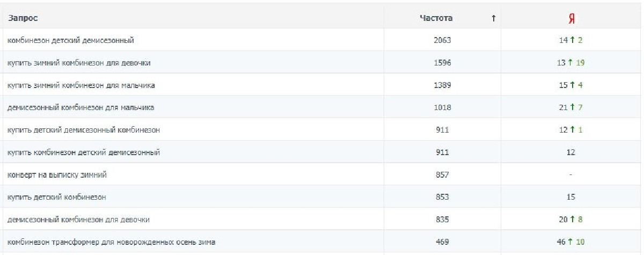Click the red Yandex icon column header
644x255 pixels.
571,18
